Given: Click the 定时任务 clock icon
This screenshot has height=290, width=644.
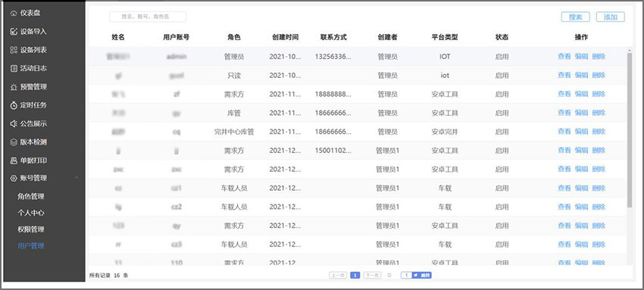Looking at the screenshot, I should 14,105.
